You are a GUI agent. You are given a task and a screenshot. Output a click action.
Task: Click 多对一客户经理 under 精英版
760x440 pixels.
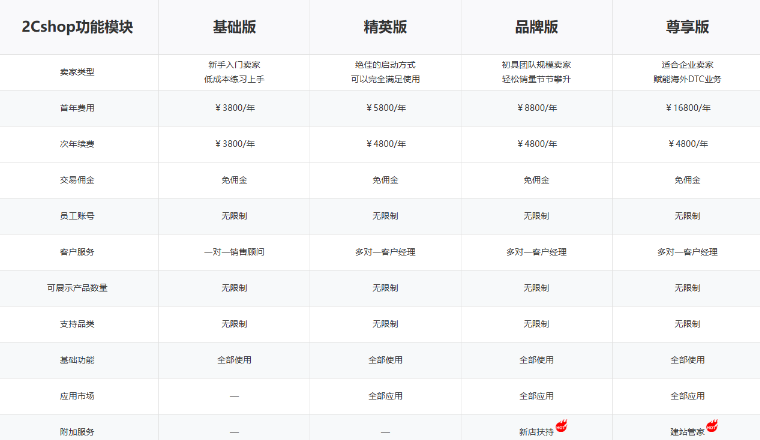coord(385,252)
